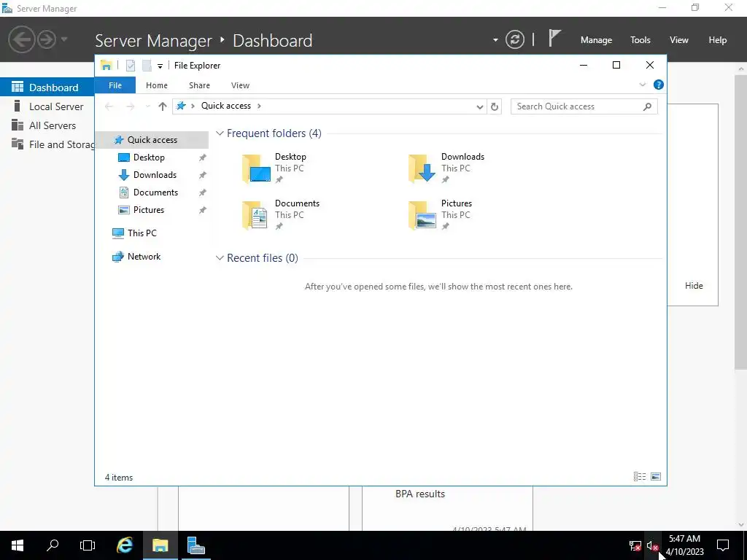Collapse the Recent files group
Image resolution: width=747 pixels, height=560 pixels.
click(220, 258)
